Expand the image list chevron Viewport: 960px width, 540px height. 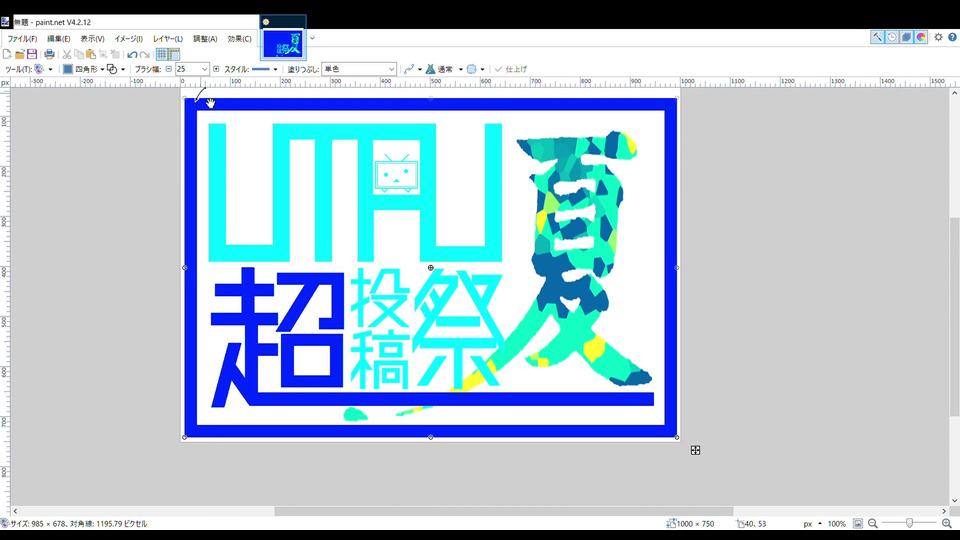pyautogui.click(x=312, y=38)
